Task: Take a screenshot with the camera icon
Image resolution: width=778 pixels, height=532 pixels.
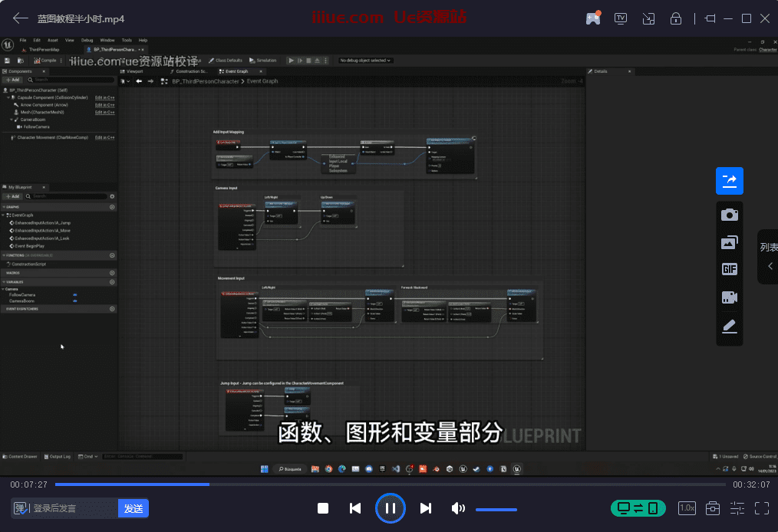Action: point(729,215)
